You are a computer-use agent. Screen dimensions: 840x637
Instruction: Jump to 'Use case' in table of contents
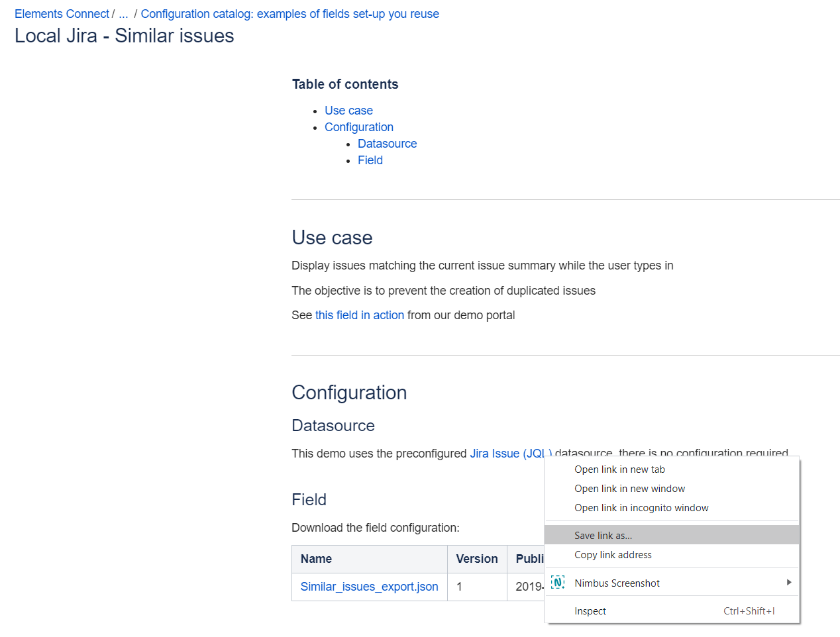click(348, 111)
